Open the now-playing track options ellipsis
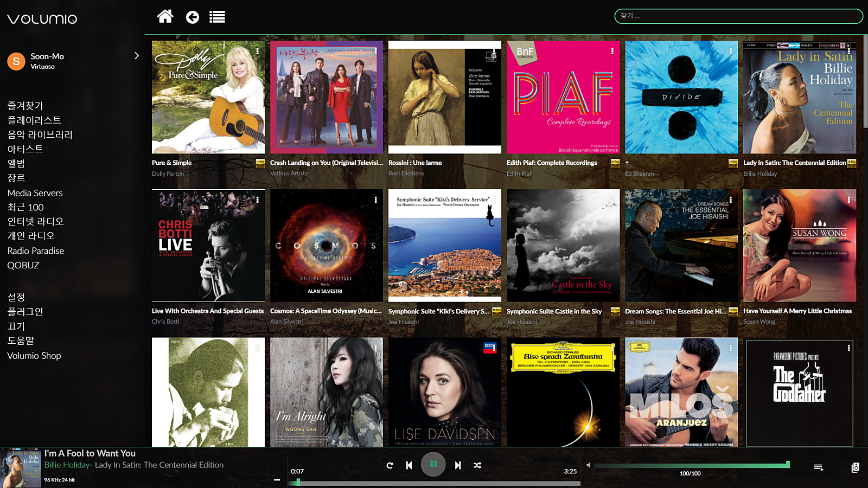This screenshot has width=868, height=488. [277, 480]
